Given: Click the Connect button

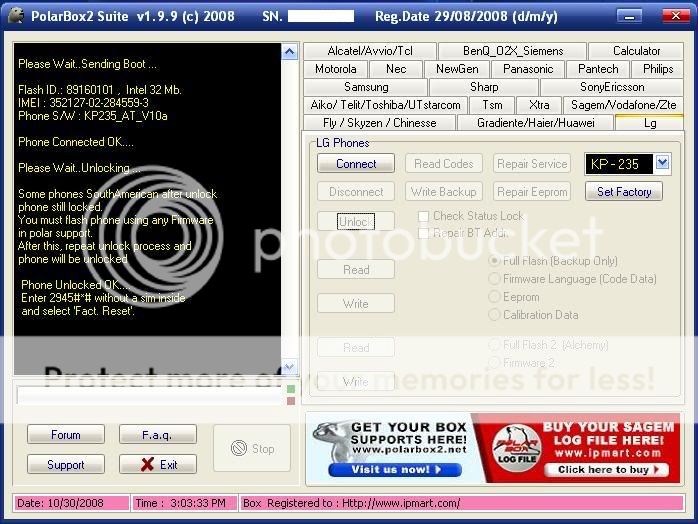Looking at the screenshot, I should (356, 164).
